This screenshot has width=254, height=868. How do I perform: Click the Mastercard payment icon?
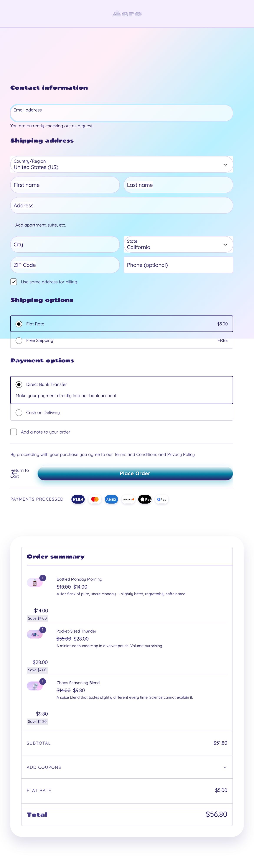click(x=95, y=499)
